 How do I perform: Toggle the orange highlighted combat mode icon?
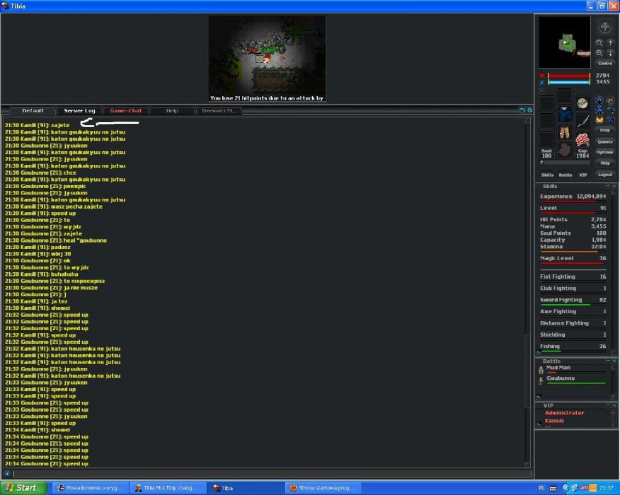click(x=600, y=119)
